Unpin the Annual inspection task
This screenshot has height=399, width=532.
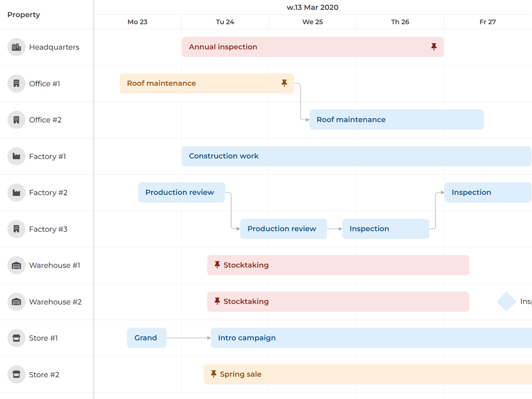pos(434,47)
